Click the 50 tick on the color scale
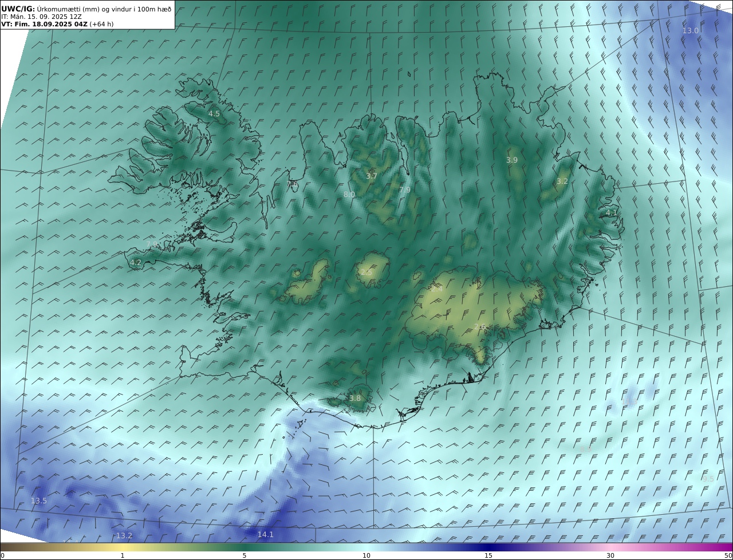Image resolution: width=733 pixels, height=560 pixels. 728,555
